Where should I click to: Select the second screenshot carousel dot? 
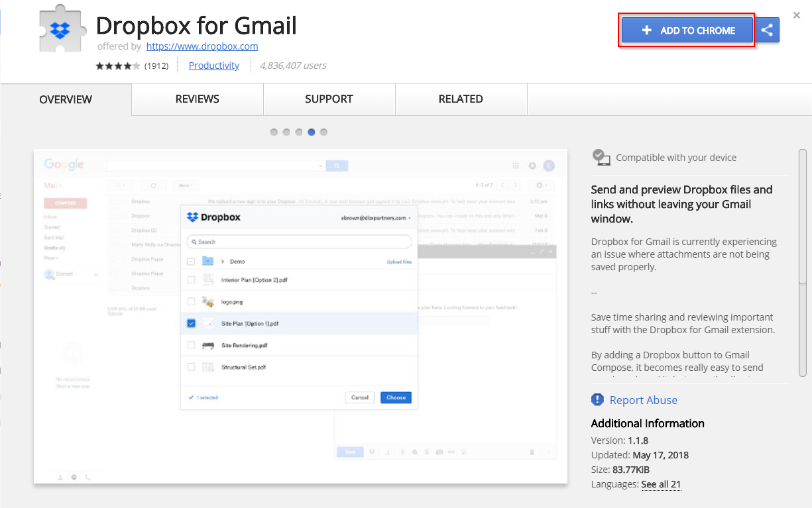(x=286, y=132)
